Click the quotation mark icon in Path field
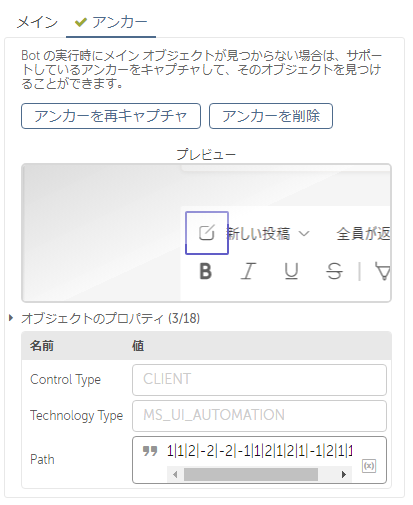 click(x=150, y=451)
